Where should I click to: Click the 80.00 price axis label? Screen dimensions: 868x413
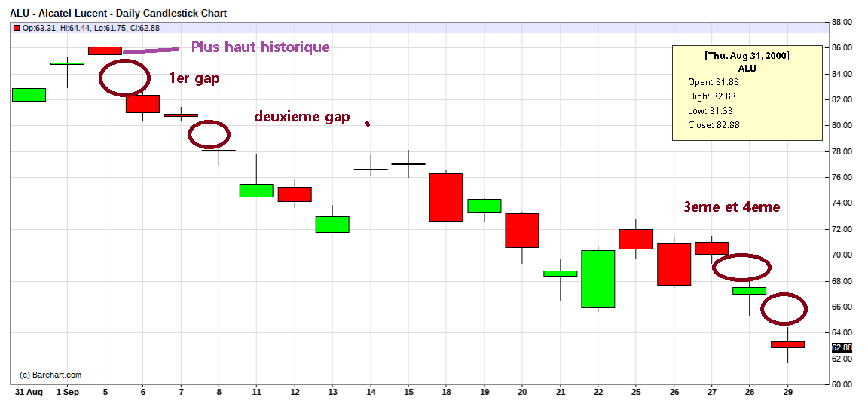(842, 126)
